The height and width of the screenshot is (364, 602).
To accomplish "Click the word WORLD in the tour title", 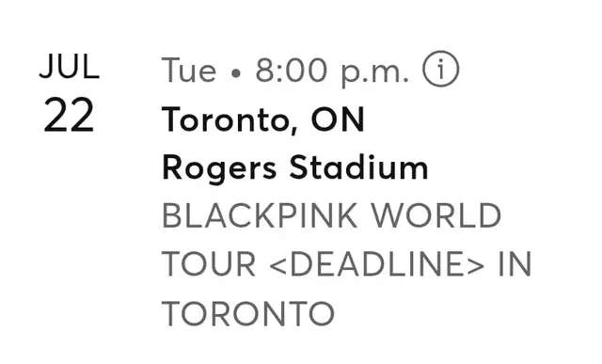I will click(436, 215).
